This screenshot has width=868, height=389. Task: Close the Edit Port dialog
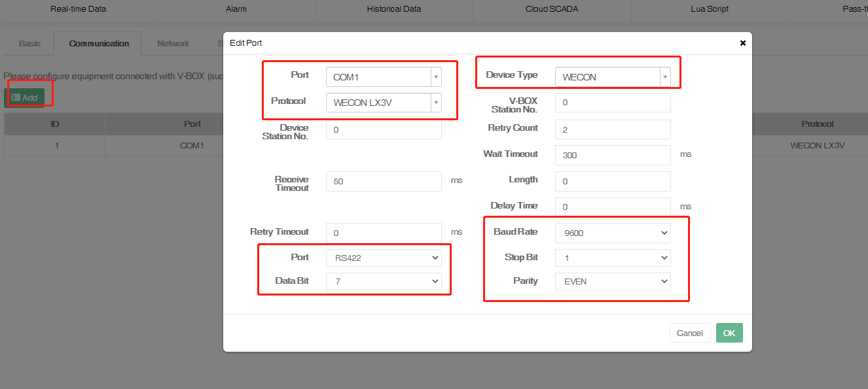pos(742,43)
